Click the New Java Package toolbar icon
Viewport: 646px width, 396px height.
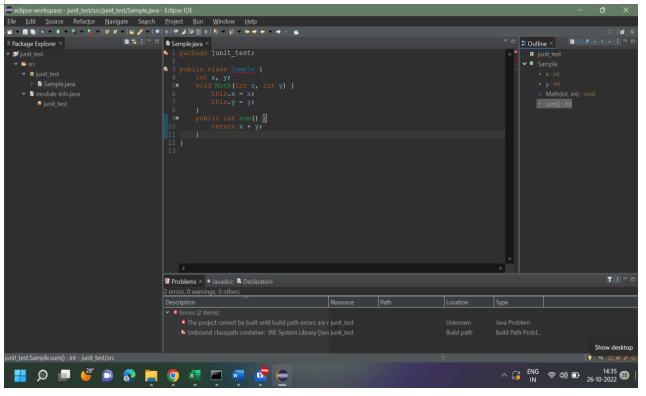point(107,32)
